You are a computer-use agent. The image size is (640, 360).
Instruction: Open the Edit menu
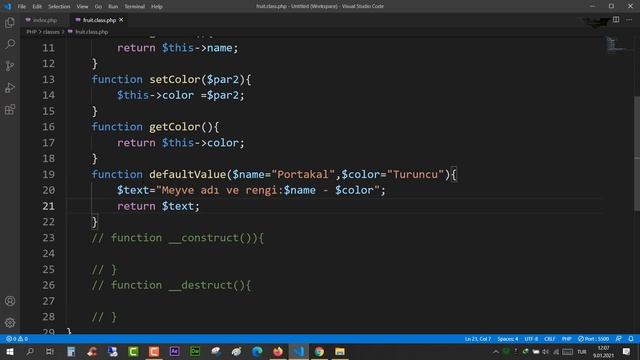coord(37,6)
